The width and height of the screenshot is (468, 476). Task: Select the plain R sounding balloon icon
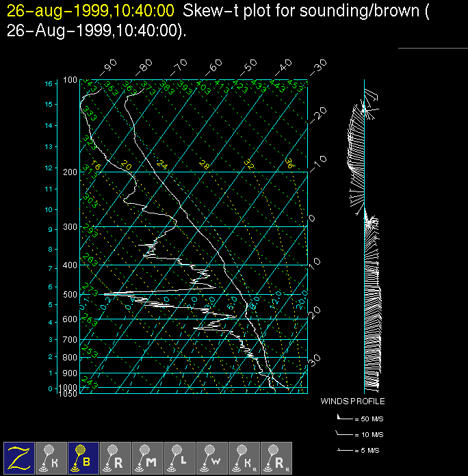[116, 458]
